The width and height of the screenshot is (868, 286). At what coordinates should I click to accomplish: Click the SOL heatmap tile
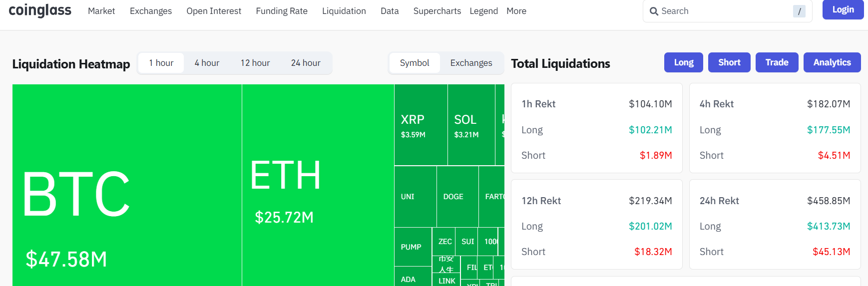click(471, 125)
